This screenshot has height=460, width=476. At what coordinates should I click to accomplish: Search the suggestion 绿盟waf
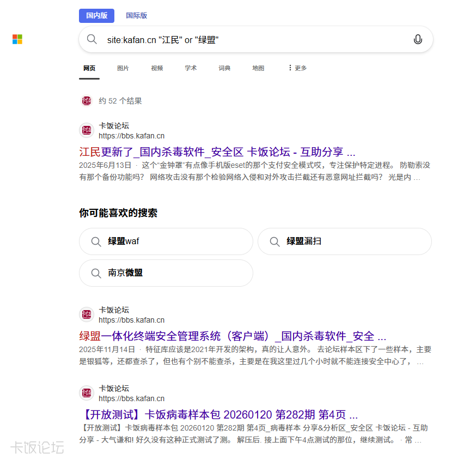[x=166, y=241]
